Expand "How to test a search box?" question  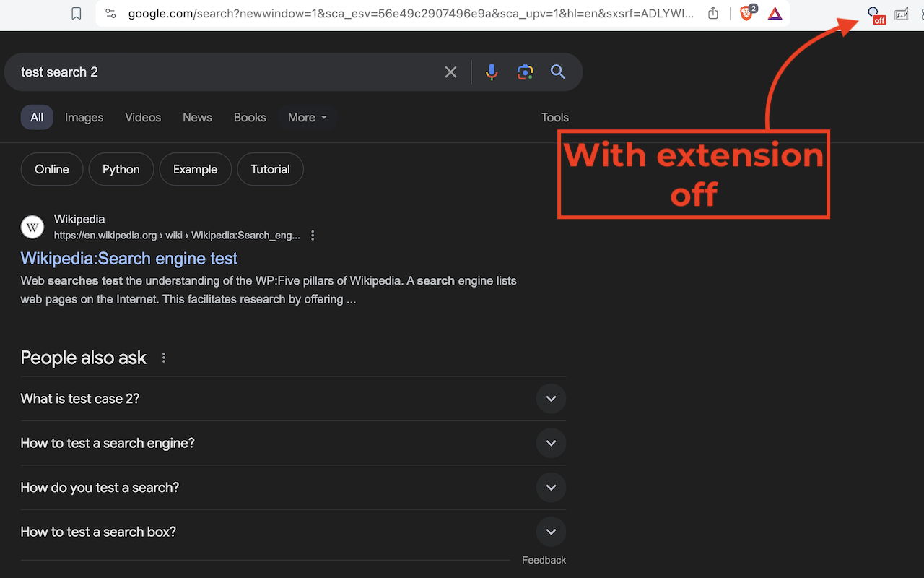pyautogui.click(x=293, y=532)
